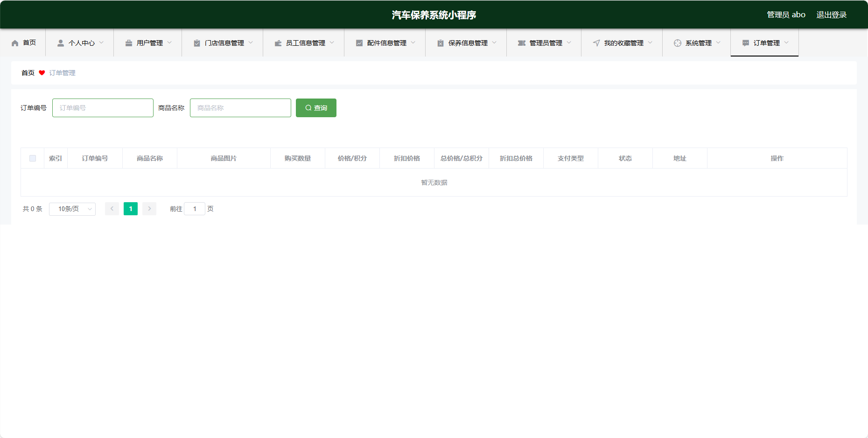This screenshot has width=868, height=438.
Task: Click the 购买数量 column header
Action: pos(298,158)
